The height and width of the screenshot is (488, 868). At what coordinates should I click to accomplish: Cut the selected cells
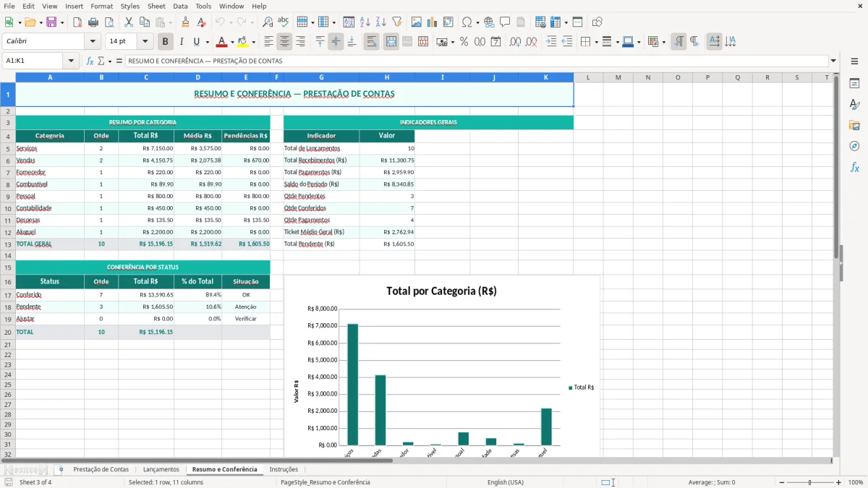click(129, 22)
